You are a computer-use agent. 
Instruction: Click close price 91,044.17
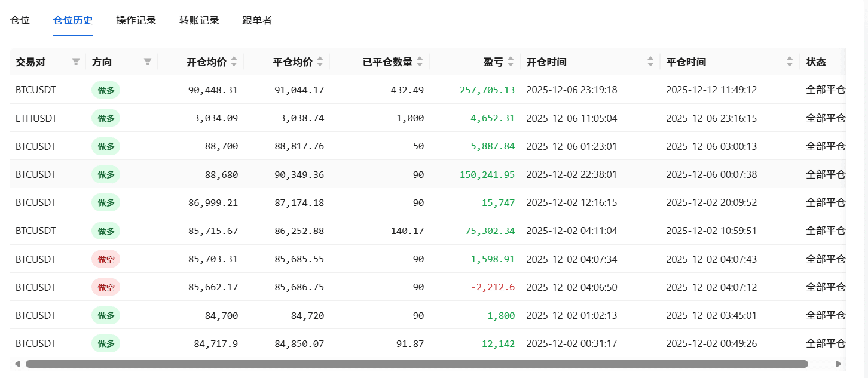pyautogui.click(x=299, y=90)
